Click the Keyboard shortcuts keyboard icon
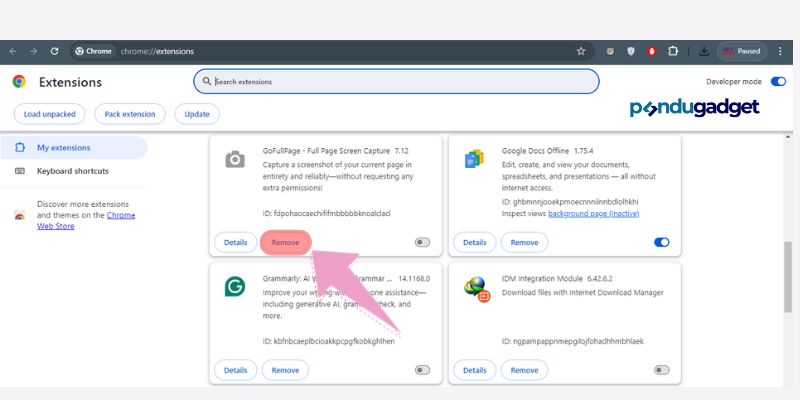 pos(20,171)
